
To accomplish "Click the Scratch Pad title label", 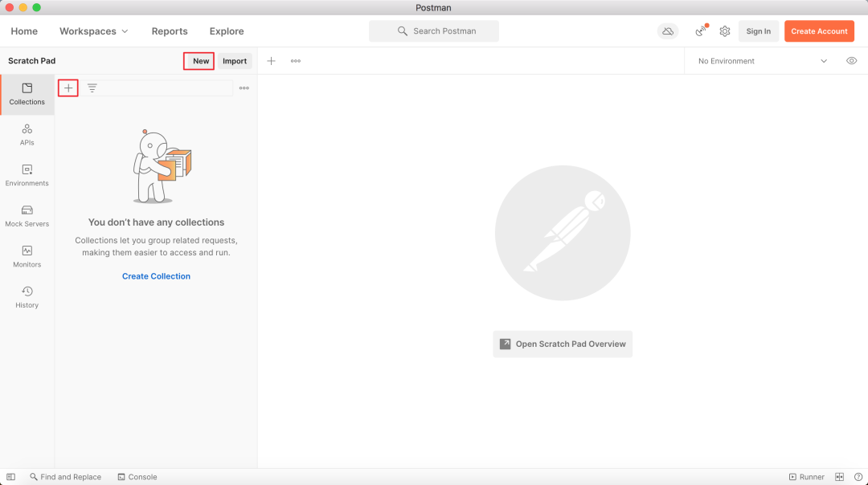I will click(31, 61).
